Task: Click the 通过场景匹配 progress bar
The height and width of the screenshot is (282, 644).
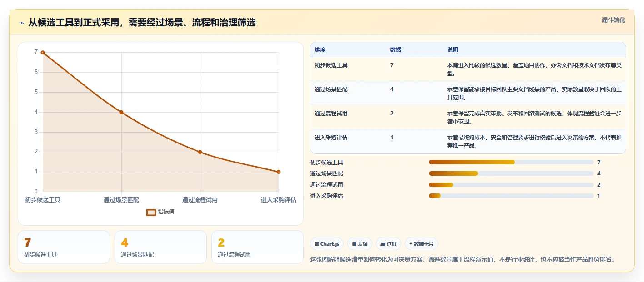Action: [511, 173]
